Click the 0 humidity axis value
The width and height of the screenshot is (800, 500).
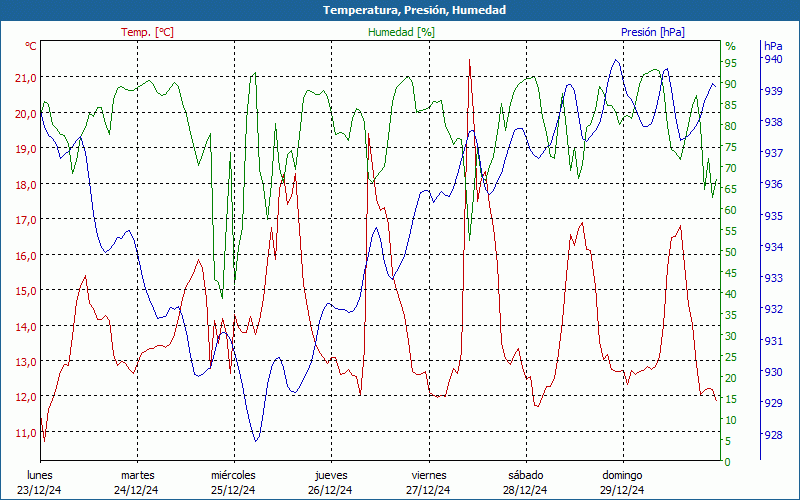(728, 462)
